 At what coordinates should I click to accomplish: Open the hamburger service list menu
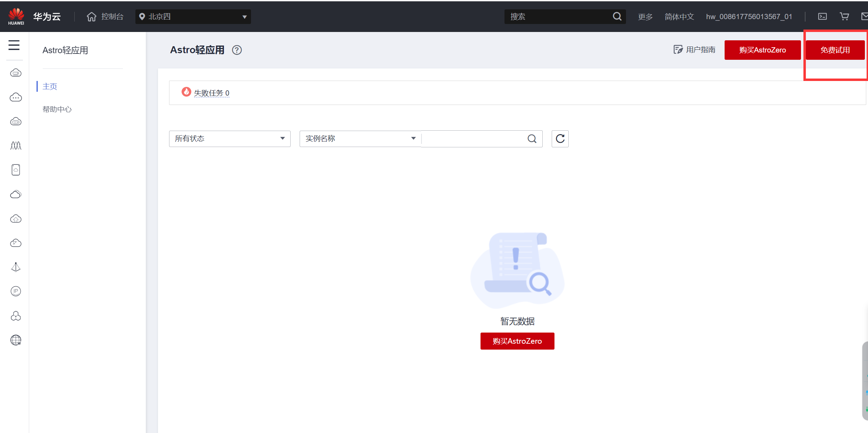(x=14, y=45)
